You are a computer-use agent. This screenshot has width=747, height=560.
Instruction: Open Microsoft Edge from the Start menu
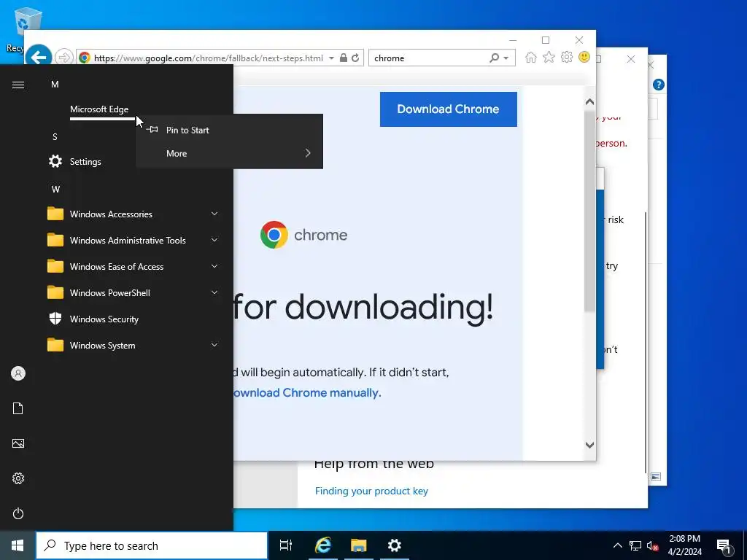(x=99, y=109)
